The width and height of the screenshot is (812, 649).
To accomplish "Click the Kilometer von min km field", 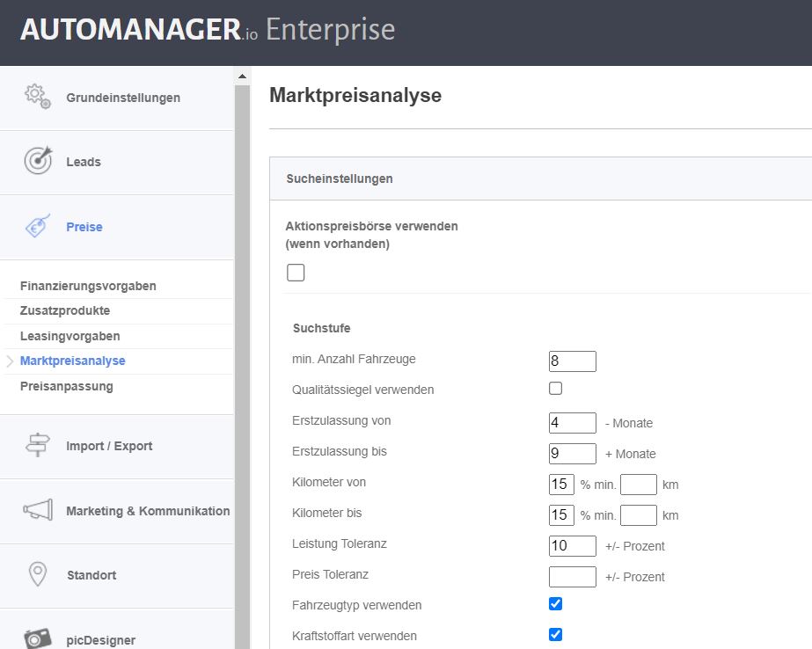I will (x=639, y=484).
